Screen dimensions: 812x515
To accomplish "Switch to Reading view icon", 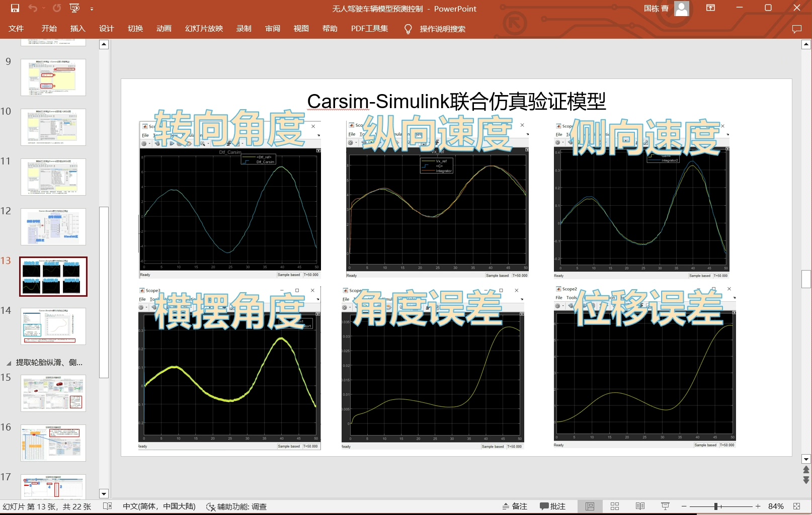I will pos(640,506).
